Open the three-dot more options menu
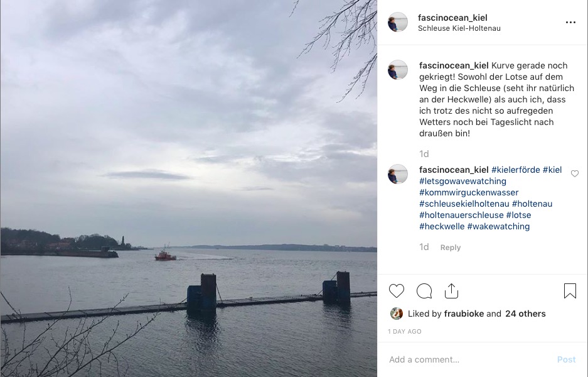The width and height of the screenshot is (588, 377). point(570,23)
